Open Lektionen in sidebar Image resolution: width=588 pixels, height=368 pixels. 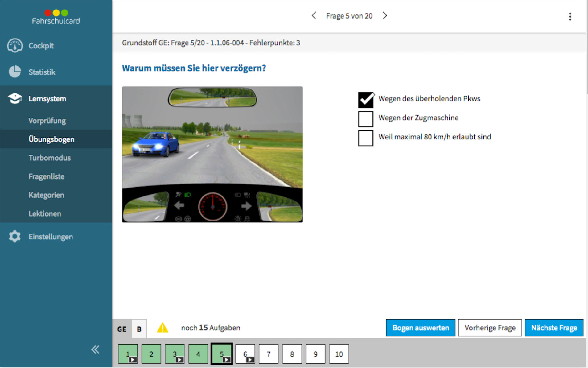pos(45,213)
